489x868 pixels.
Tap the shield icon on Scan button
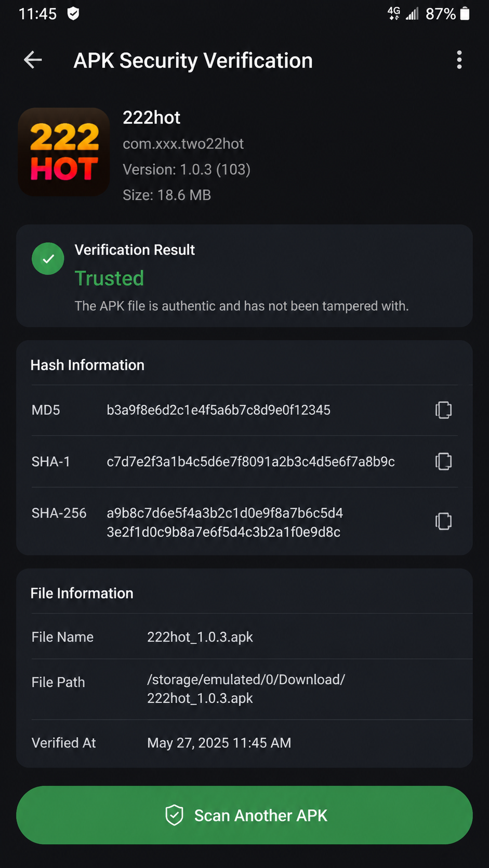[x=174, y=815]
